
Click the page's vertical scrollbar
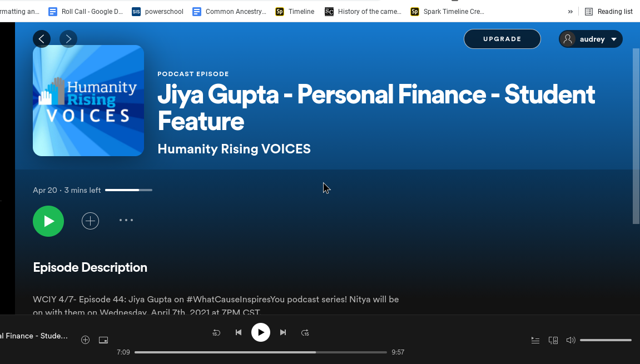click(x=636, y=136)
